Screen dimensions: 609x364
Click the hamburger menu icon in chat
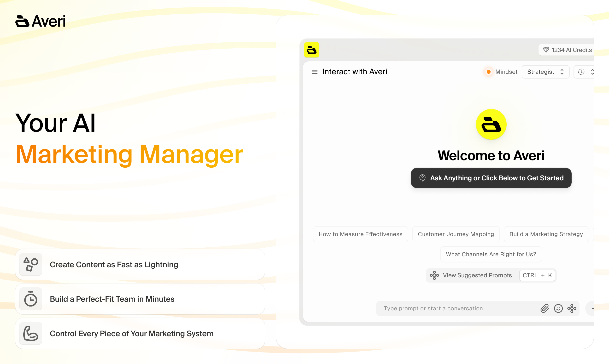314,72
